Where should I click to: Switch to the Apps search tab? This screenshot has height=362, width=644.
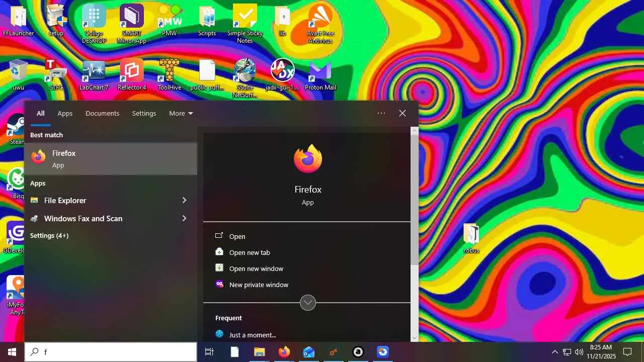click(65, 114)
